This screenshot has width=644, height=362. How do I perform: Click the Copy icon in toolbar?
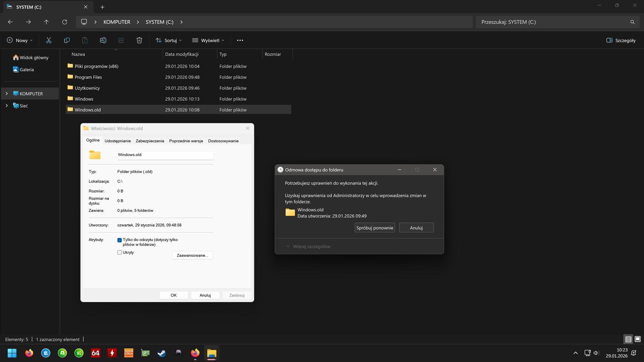pyautogui.click(x=67, y=40)
